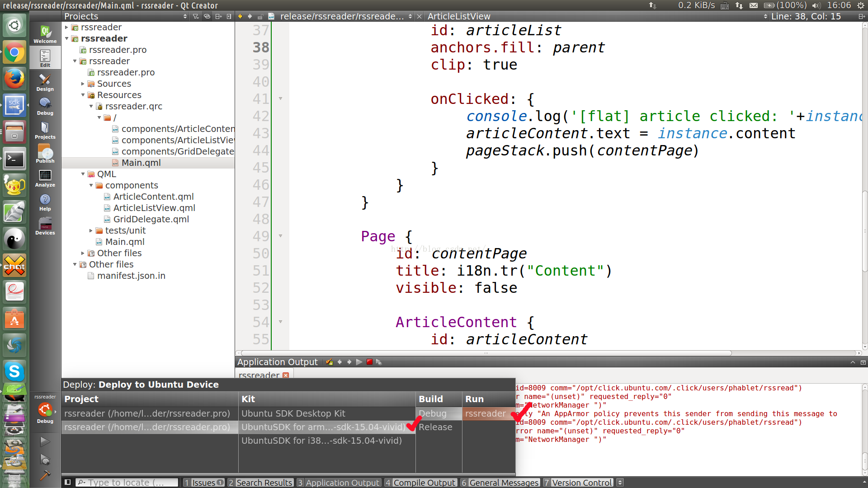Switch to Edit mode
This screenshot has height=488, width=868.
45,58
